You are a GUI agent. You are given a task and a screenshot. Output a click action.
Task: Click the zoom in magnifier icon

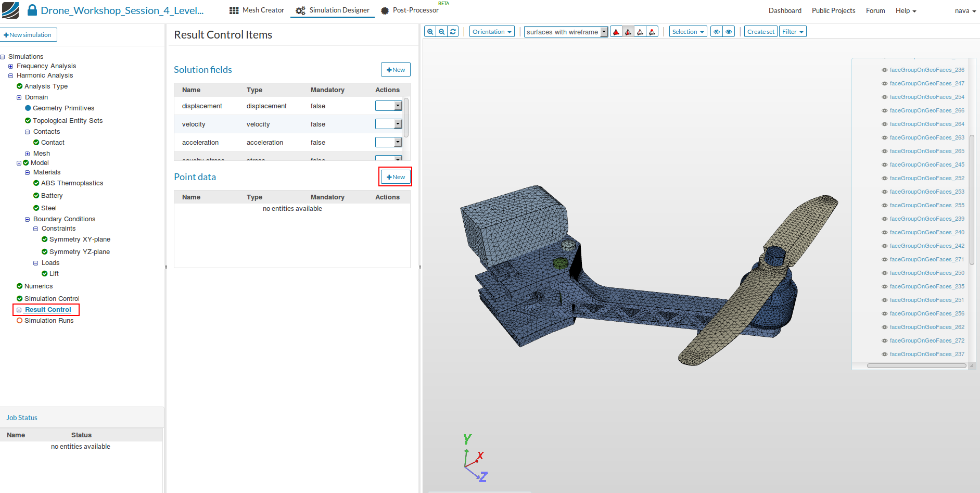pyautogui.click(x=430, y=32)
